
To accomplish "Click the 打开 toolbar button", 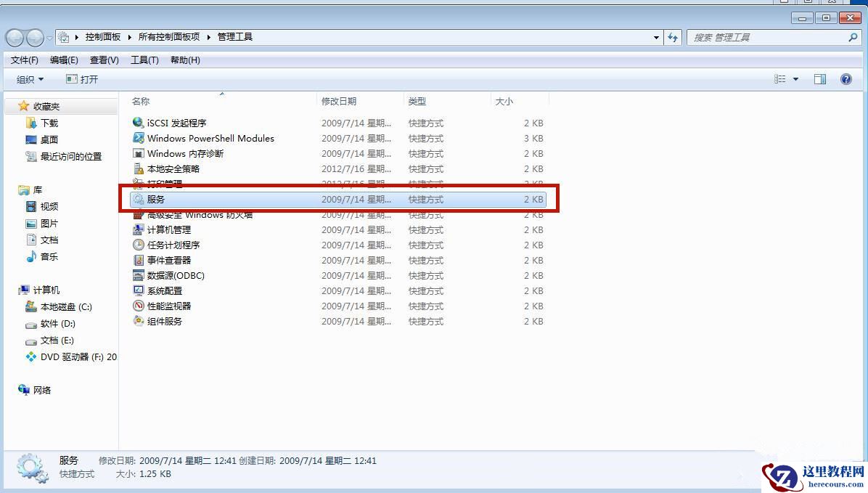I will (83, 78).
